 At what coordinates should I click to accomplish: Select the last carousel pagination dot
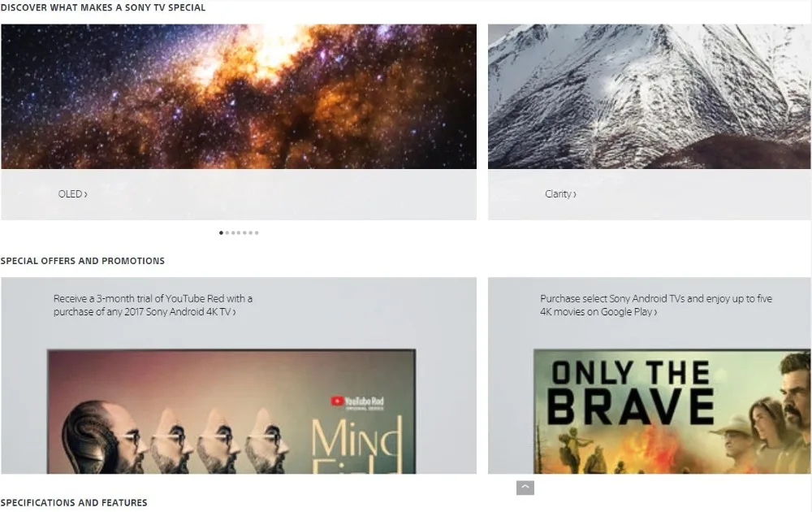coord(257,232)
